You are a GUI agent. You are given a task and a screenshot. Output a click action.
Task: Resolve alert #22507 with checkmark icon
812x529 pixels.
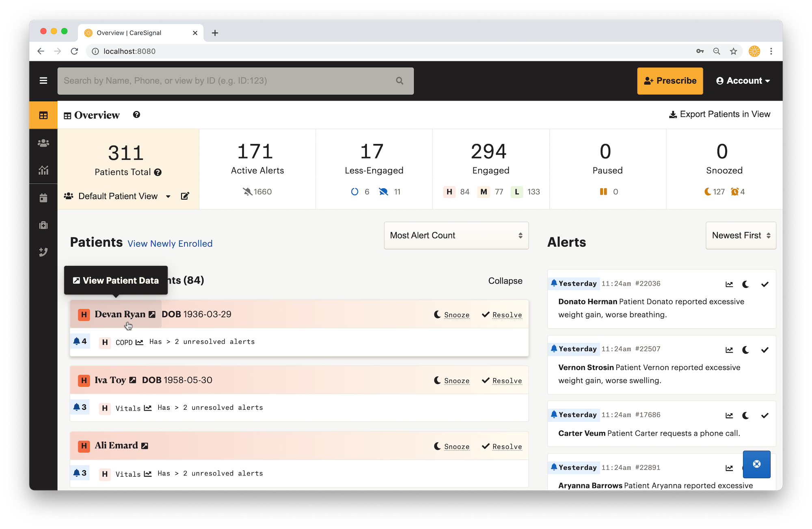pyautogui.click(x=765, y=350)
